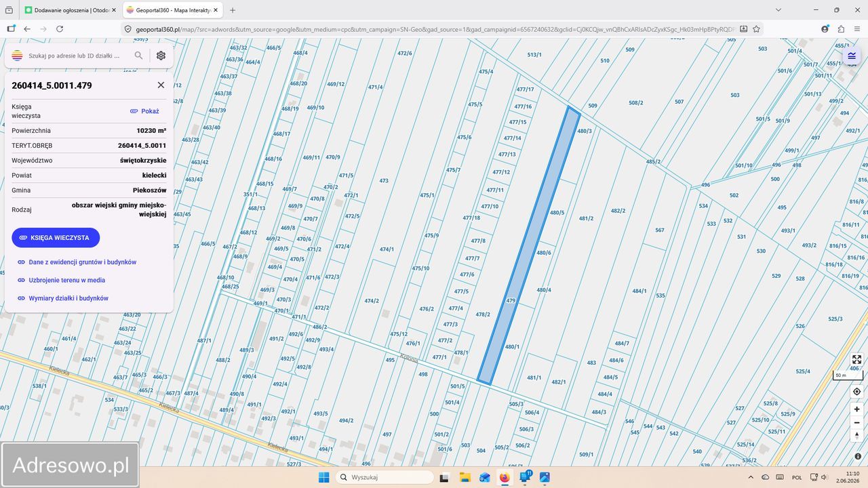Click parcel 484/1 label on map
Screen dimensions: 868x488
pos(639,291)
